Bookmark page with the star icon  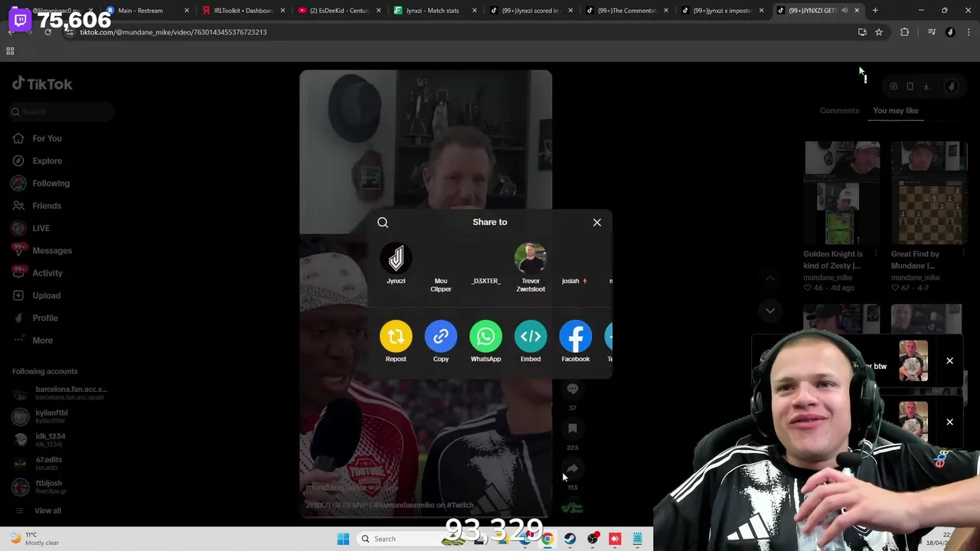[879, 32]
